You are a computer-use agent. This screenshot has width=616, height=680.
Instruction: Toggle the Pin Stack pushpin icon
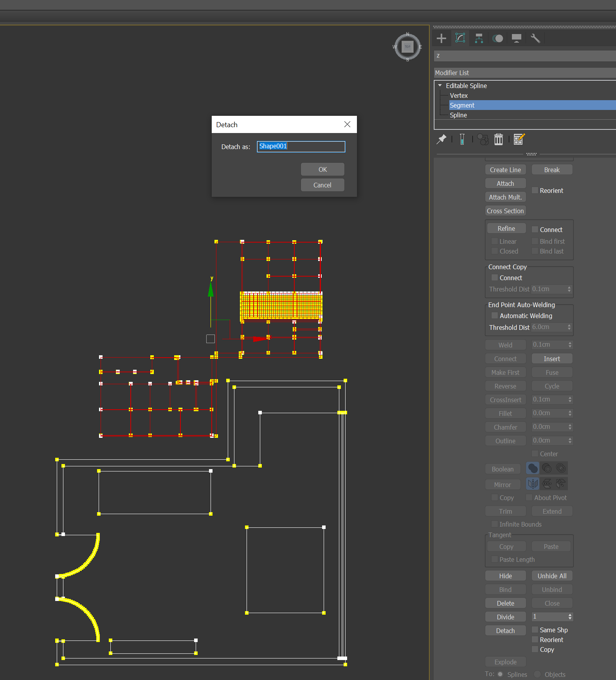[x=441, y=139]
